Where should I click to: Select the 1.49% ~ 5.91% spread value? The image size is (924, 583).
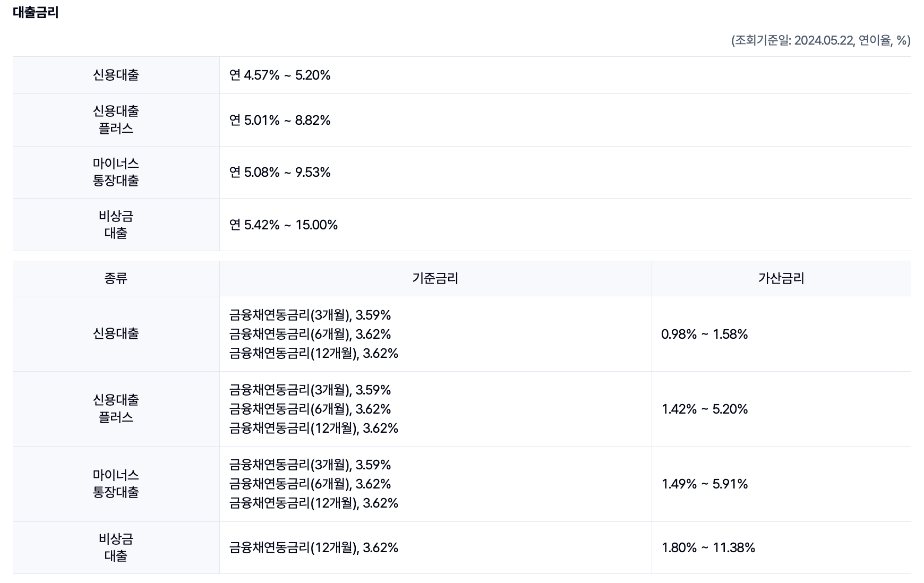705,484
